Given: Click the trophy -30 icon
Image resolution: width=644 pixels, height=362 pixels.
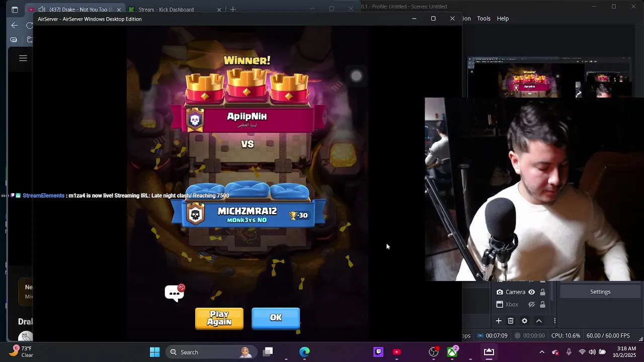Looking at the screenshot, I should click(x=298, y=215).
